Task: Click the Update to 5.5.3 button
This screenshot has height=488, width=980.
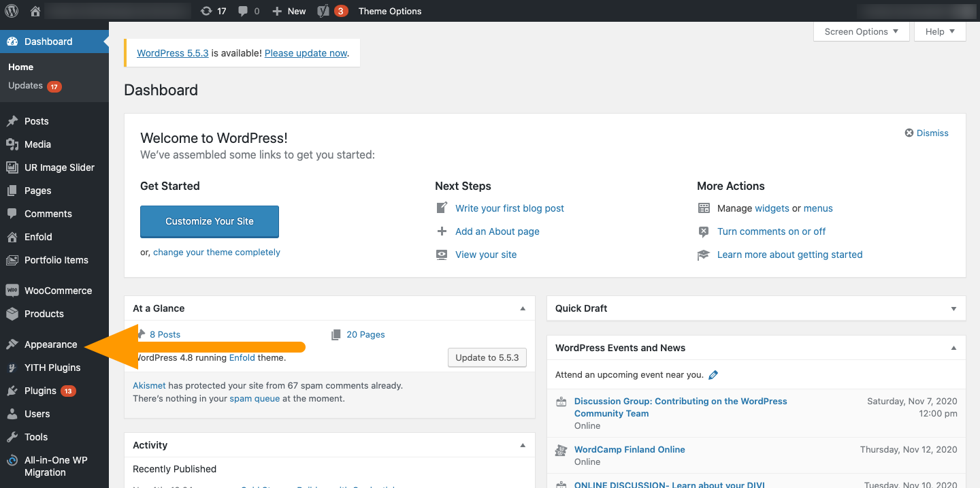Action: (487, 357)
